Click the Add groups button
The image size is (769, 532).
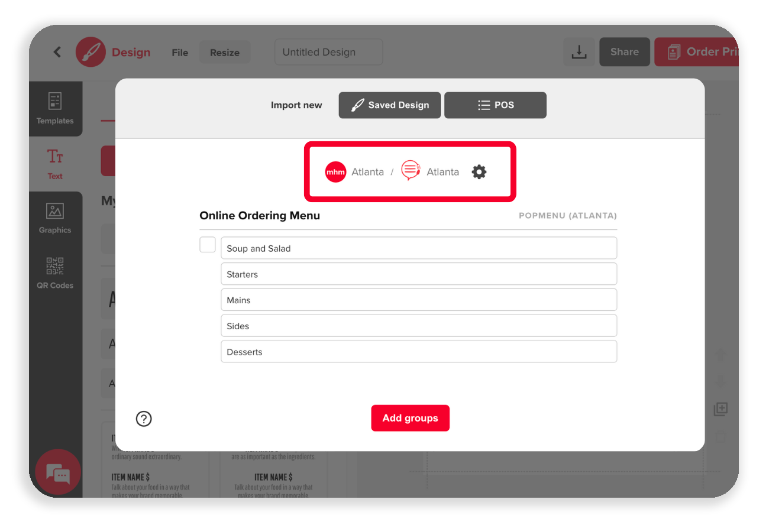pos(411,418)
